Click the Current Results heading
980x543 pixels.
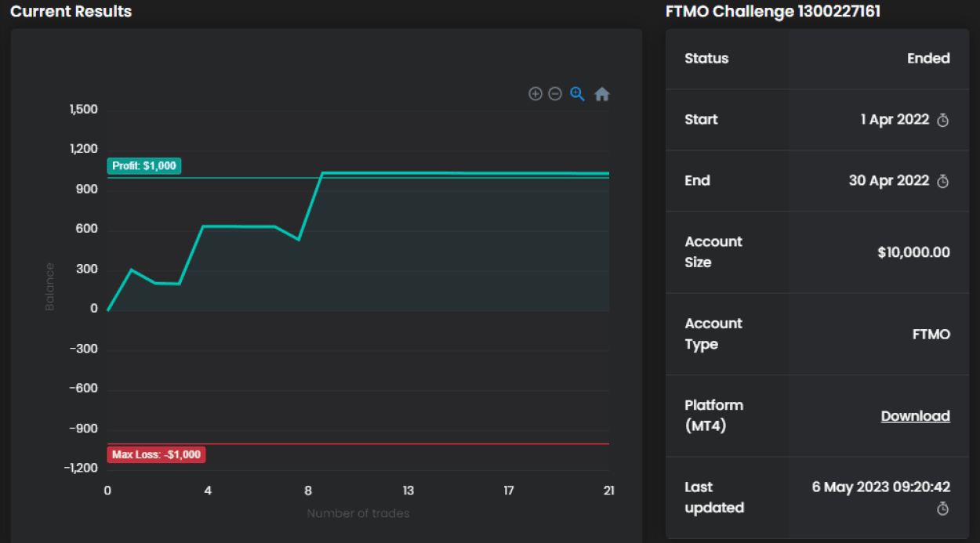coord(71,12)
